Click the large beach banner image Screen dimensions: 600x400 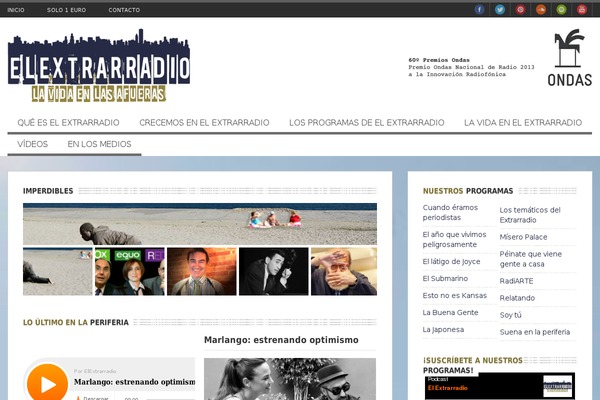click(200, 224)
